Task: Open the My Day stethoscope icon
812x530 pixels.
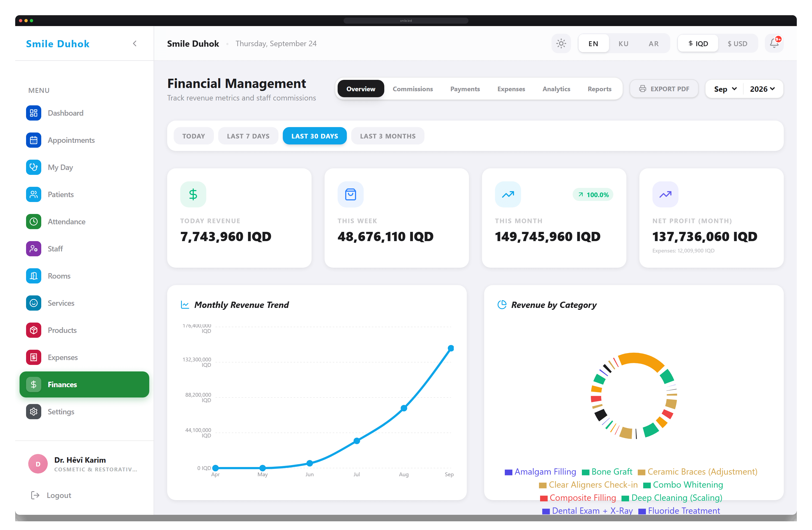Action: coord(33,167)
